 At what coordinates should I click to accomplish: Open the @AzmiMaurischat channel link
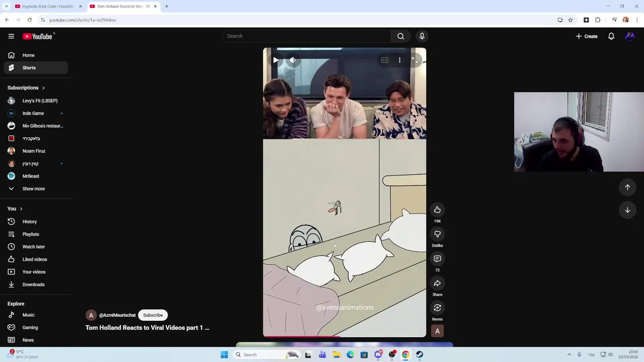(x=117, y=315)
